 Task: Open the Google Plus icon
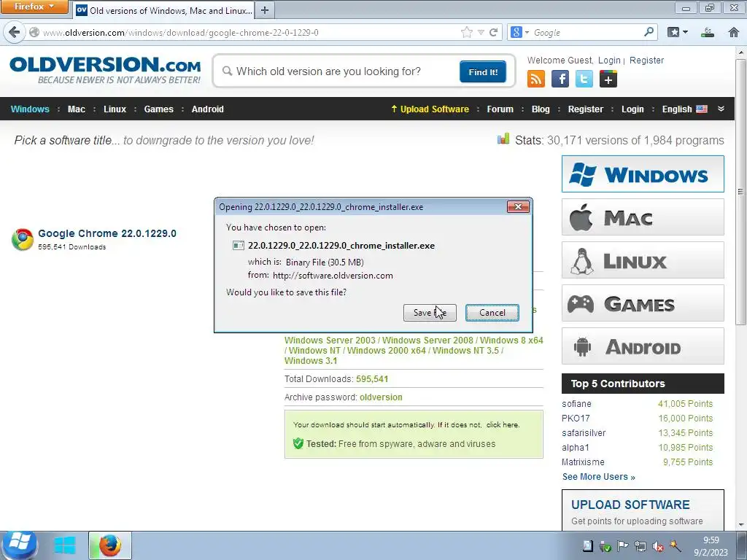pyautogui.click(x=608, y=79)
